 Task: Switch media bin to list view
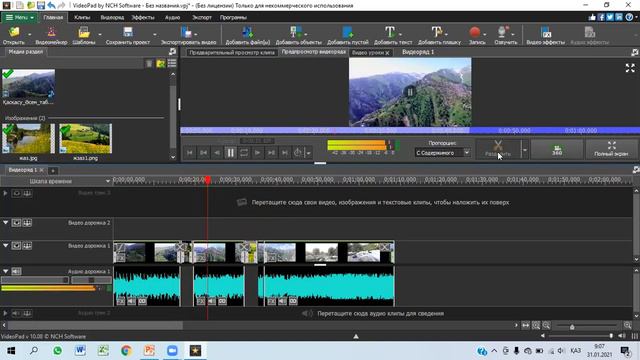coord(172,63)
